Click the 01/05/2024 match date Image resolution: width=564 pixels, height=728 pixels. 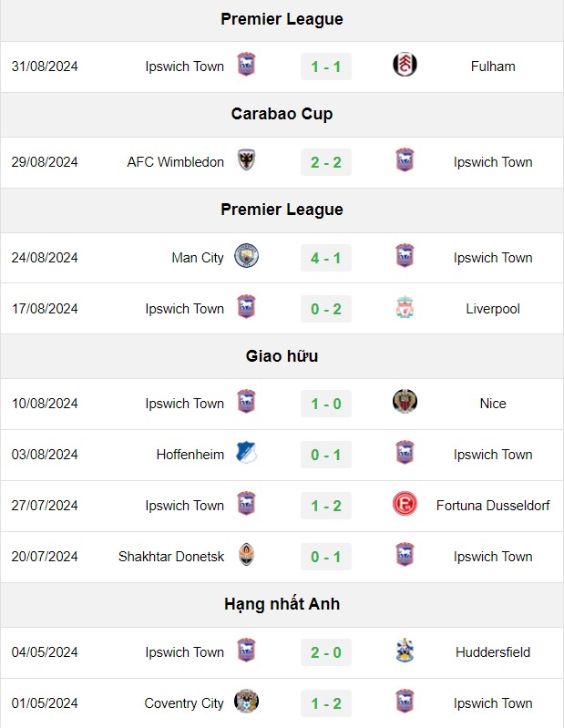45,703
